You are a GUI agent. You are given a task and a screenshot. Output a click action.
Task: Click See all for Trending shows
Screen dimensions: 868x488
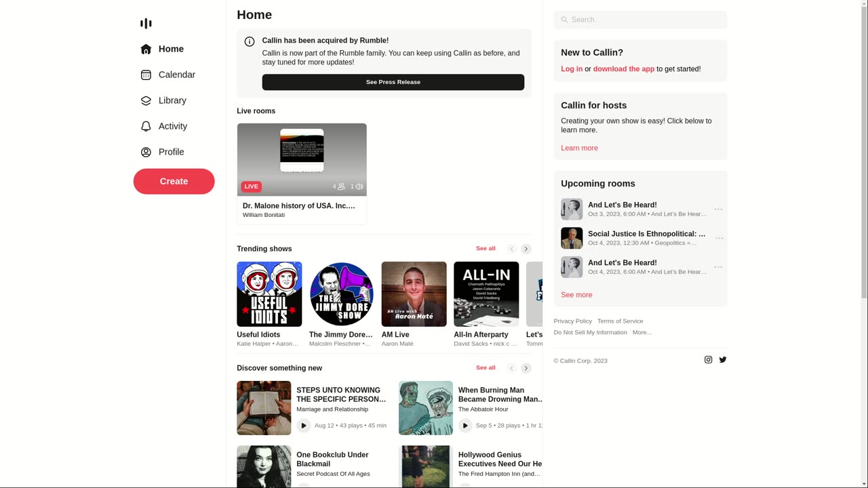(486, 249)
